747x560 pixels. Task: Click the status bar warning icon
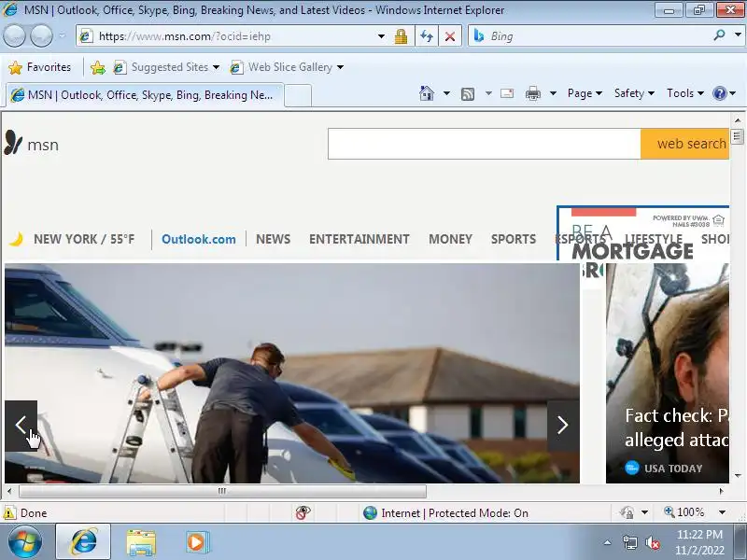pos(9,512)
